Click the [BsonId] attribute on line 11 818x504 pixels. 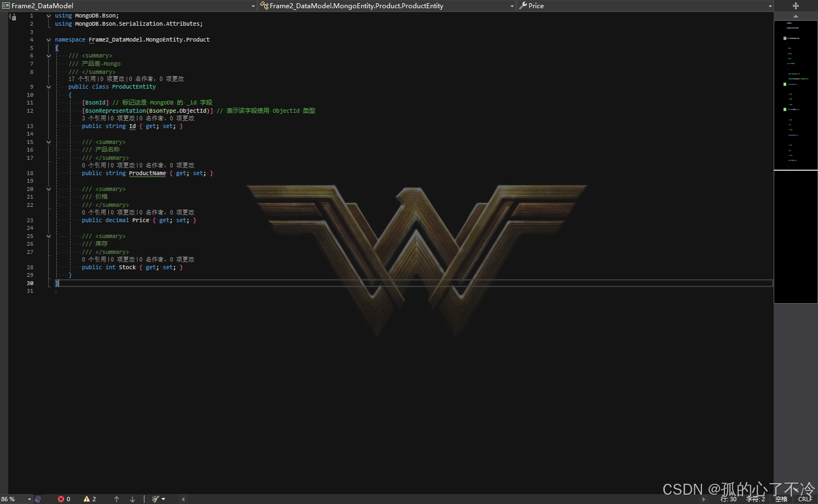coord(96,103)
